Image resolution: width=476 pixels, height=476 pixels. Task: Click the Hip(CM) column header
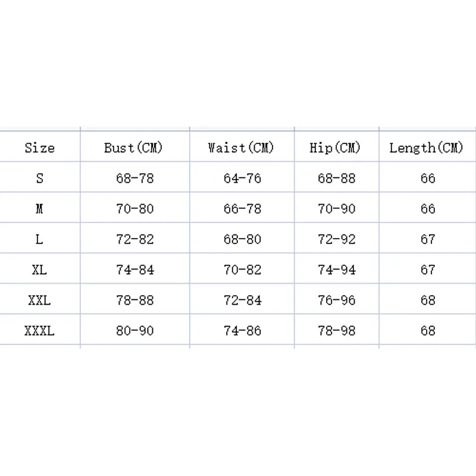tap(335, 148)
